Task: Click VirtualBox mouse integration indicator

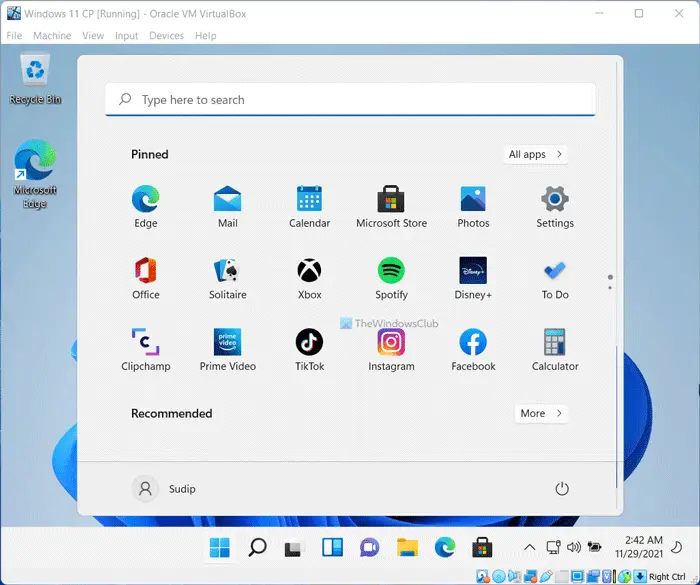Action: click(x=625, y=577)
